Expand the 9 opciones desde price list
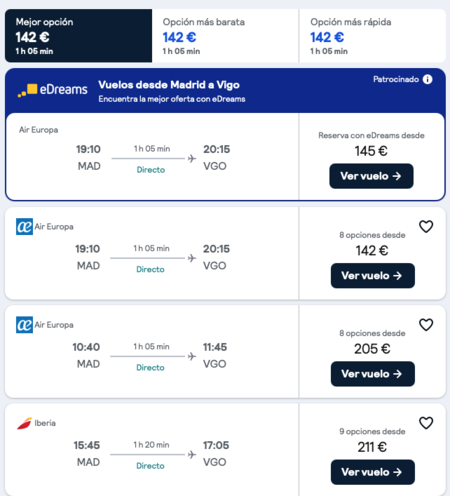 [x=372, y=431]
